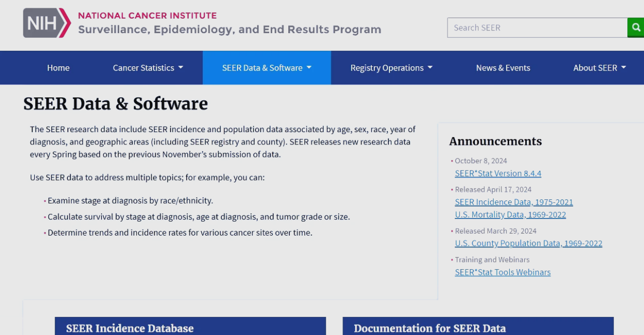Open the SEER*Stat Version 8.4.4 link
The width and height of the screenshot is (644, 335).
498,173
